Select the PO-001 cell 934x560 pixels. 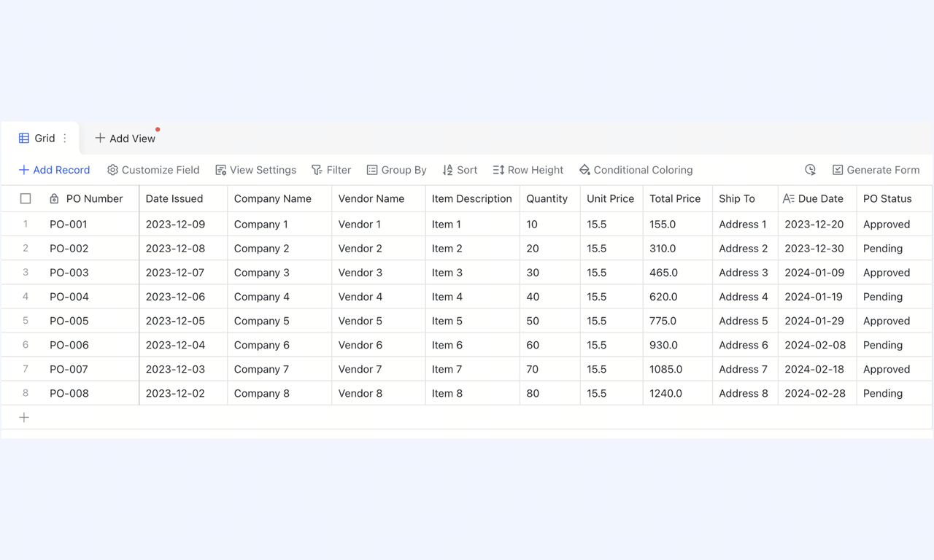[x=90, y=224]
